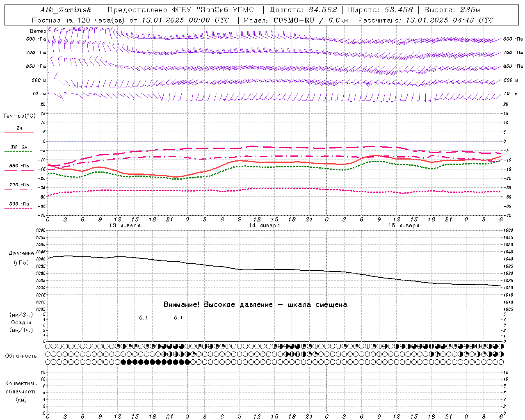Click the date label '15 января'
The height and width of the screenshot is (420, 525).
pos(404,226)
